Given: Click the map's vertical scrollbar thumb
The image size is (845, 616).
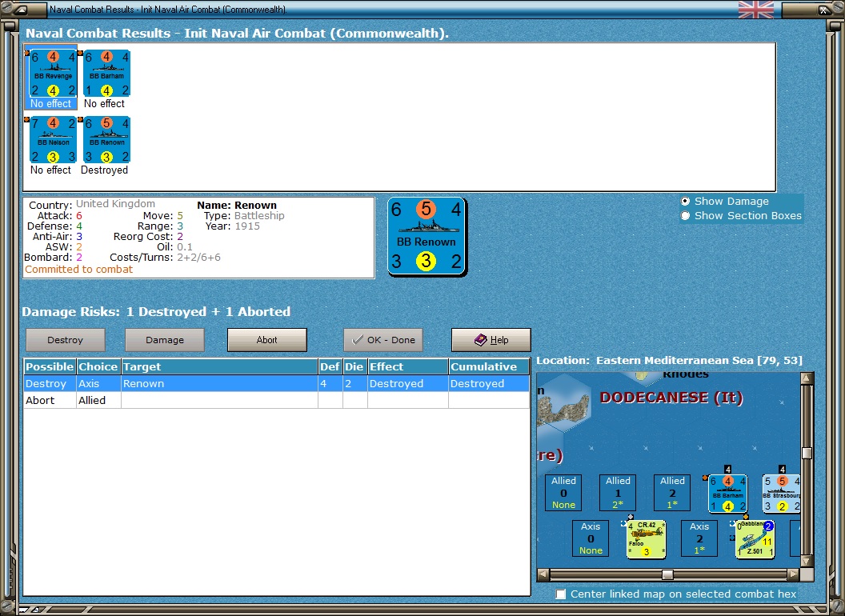Looking at the screenshot, I should (807, 454).
